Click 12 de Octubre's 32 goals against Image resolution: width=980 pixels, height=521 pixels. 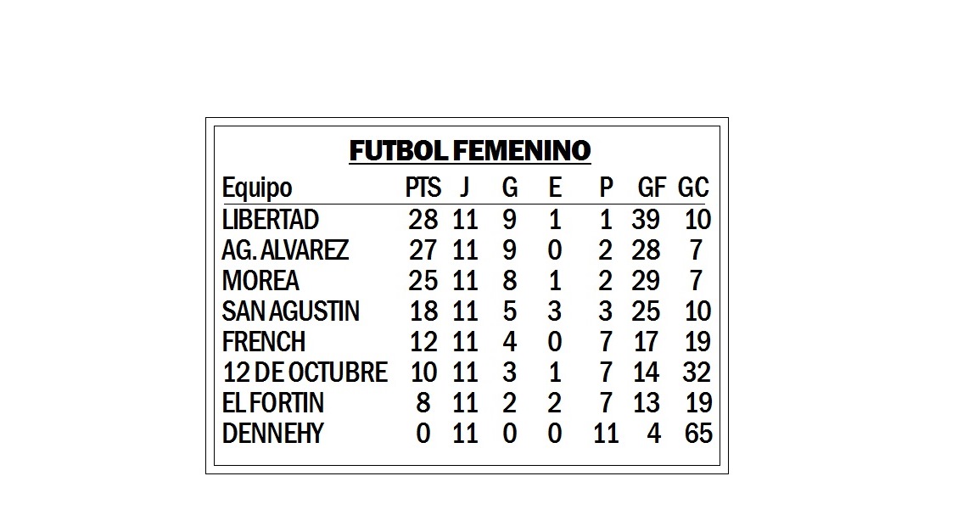697,373
